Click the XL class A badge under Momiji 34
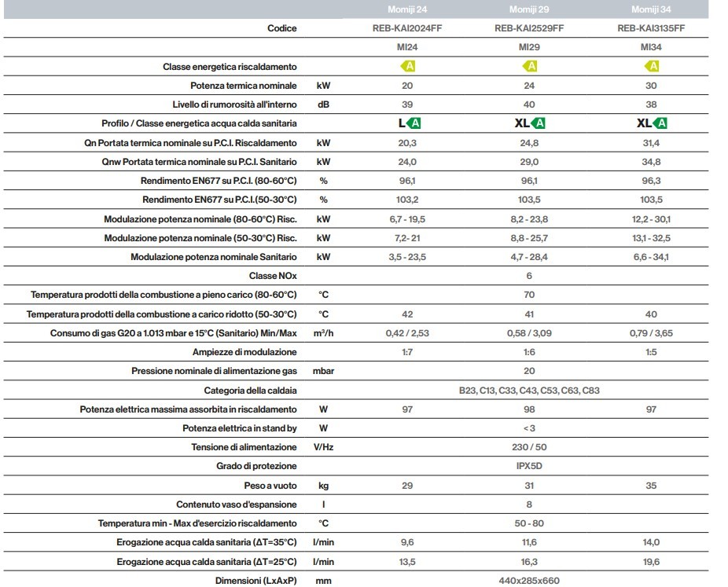Image resolution: width=728 pixels, height=587 pixels. pyautogui.click(x=651, y=123)
